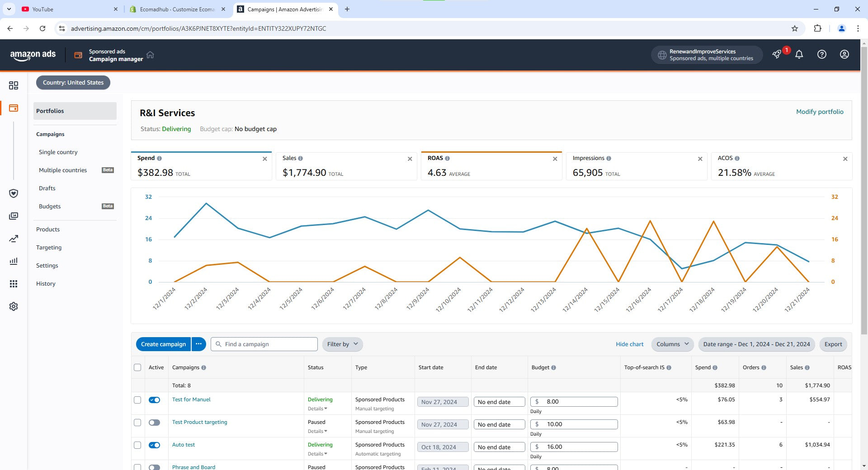The image size is (868, 470).
Task: Open the date range picker
Action: pos(756,344)
